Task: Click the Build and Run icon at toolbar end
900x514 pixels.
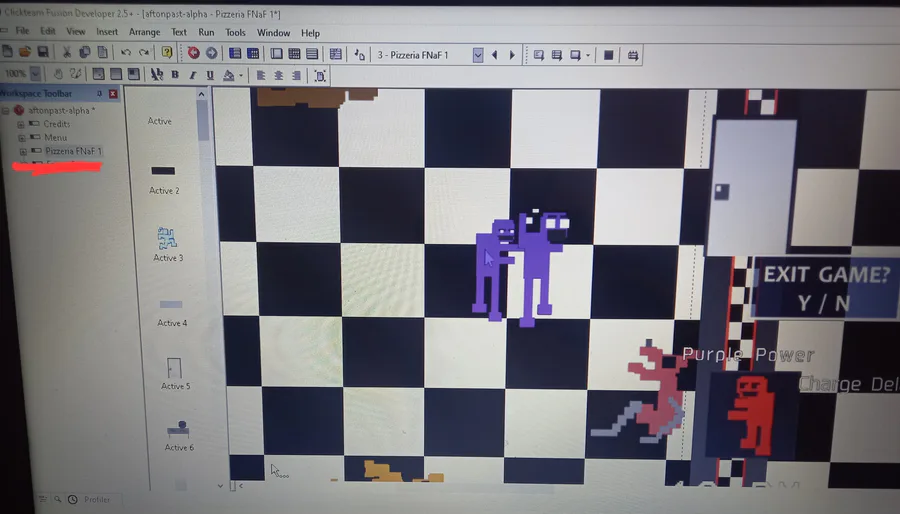Action: coord(633,56)
